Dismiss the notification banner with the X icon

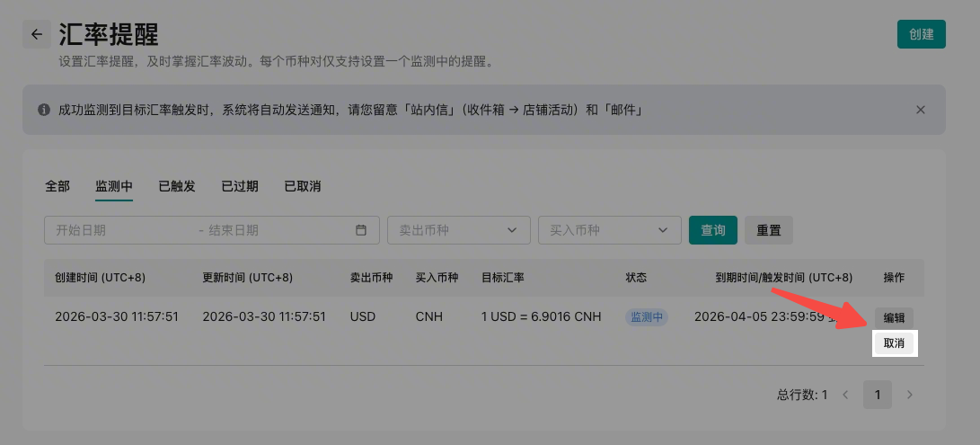(920, 110)
